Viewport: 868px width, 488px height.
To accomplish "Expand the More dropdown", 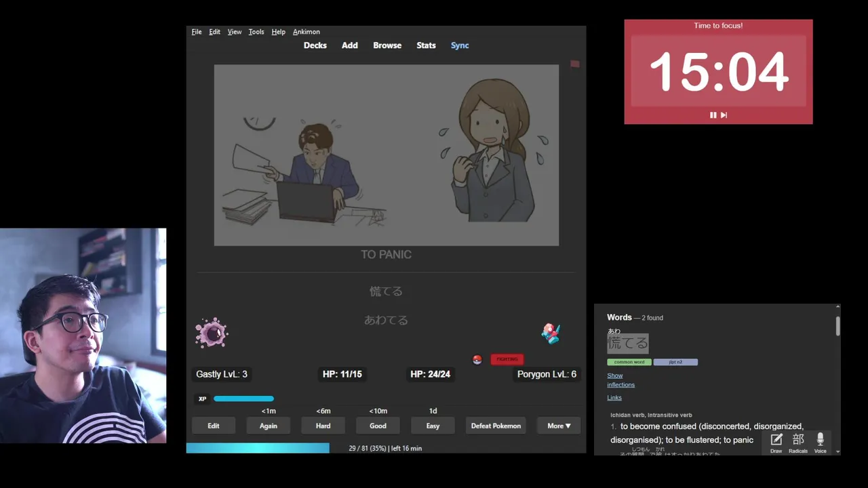I will point(559,426).
